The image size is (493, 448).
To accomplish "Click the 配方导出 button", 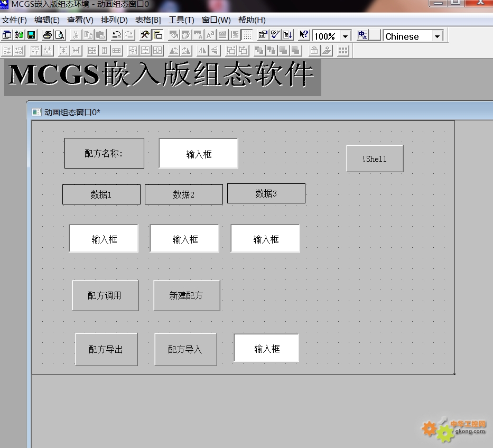I will click(106, 349).
